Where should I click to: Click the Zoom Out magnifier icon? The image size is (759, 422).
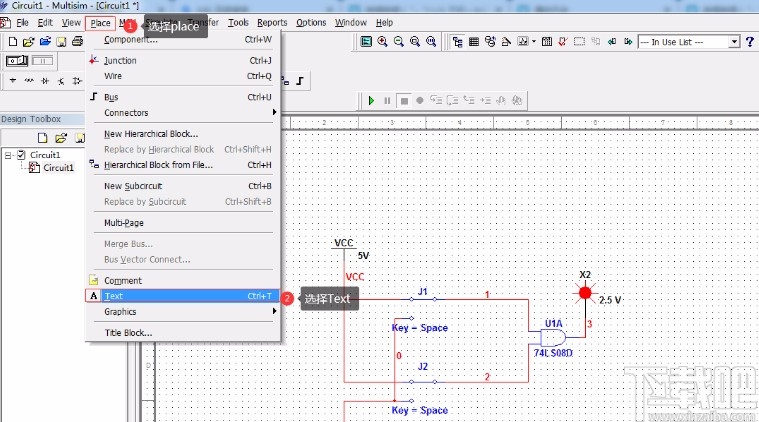pos(398,42)
